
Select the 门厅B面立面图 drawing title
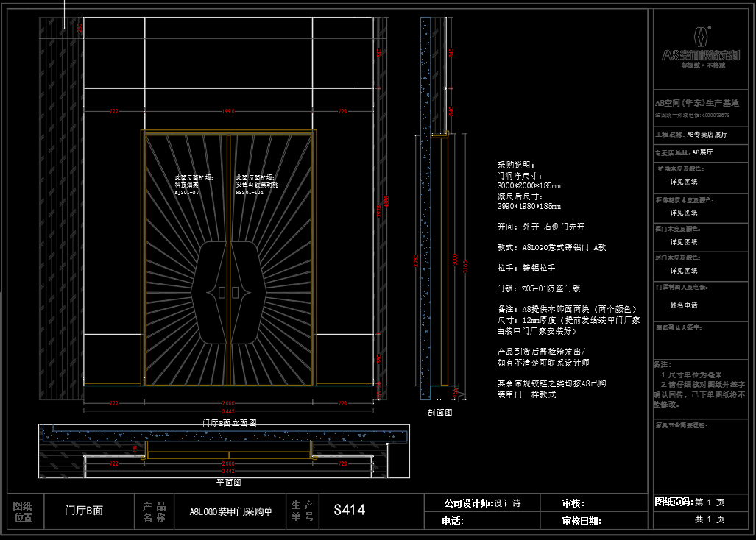click(229, 423)
